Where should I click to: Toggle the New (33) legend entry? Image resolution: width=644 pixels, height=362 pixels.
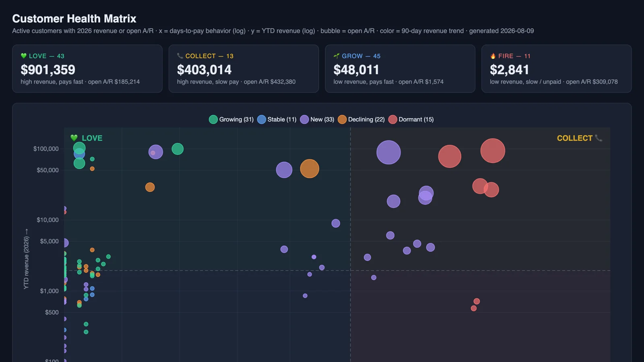(317, 119)
